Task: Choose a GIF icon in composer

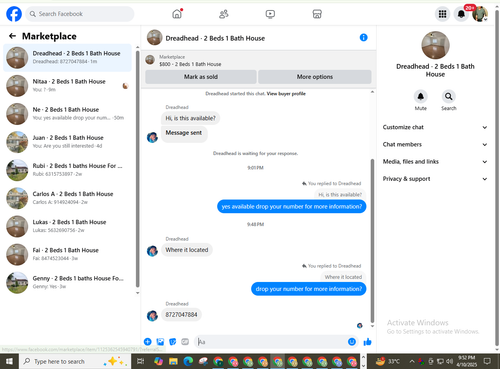Action: coord(185,342)
